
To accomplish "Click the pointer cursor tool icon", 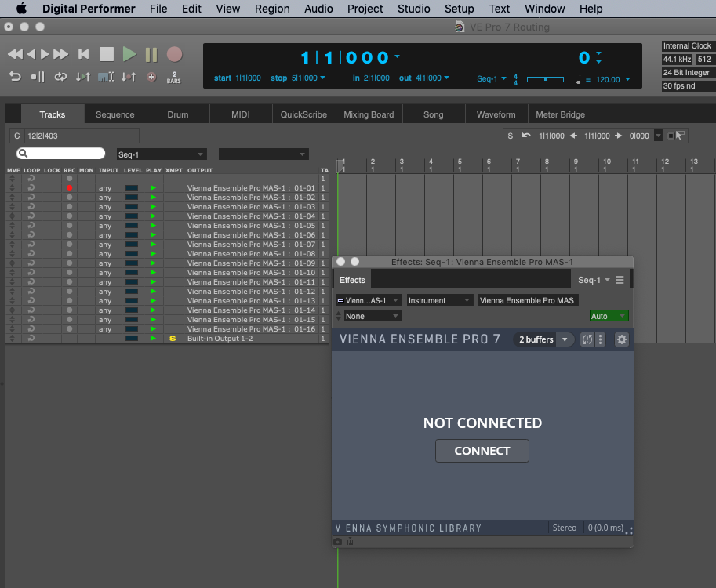I will coord(680,136).
